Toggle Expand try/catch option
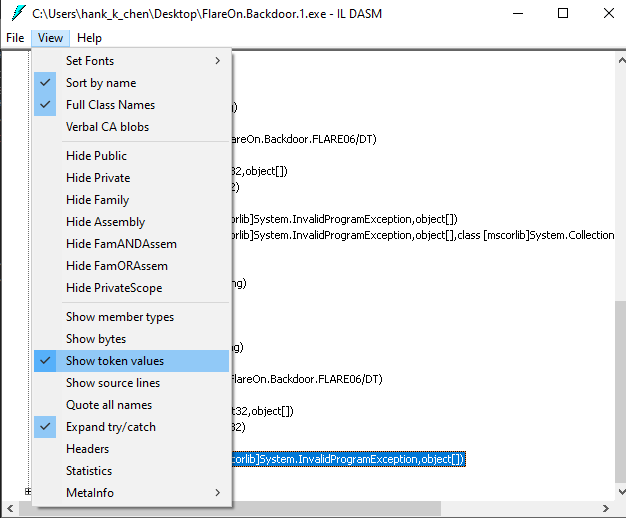The width and height of the screenshot is (626, 518). (132, 427)
